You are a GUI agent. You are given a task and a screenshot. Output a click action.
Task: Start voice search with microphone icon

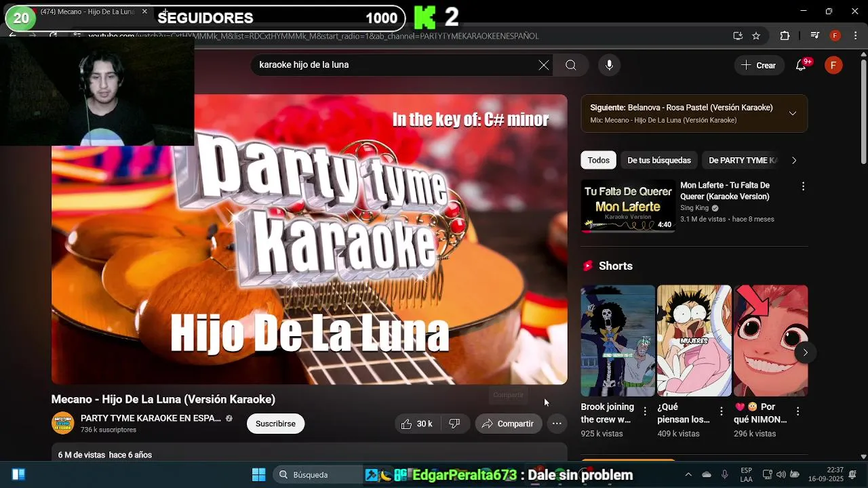[609, 65]
